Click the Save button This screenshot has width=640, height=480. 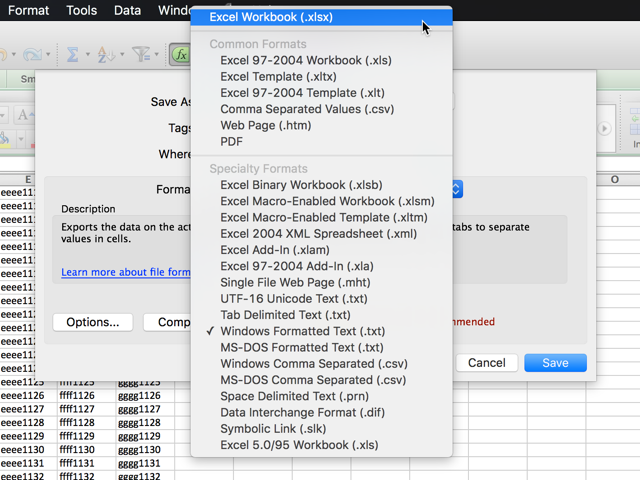click(556, 363)
